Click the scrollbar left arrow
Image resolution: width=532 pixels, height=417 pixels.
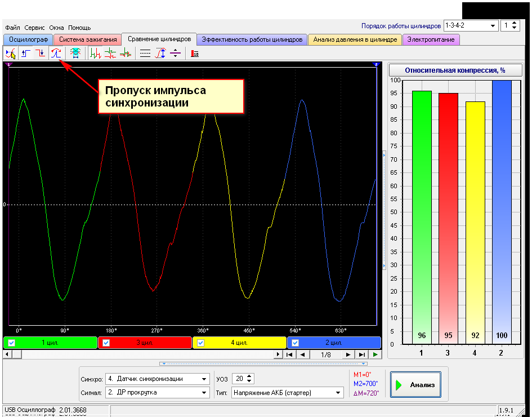pos(7,354)
